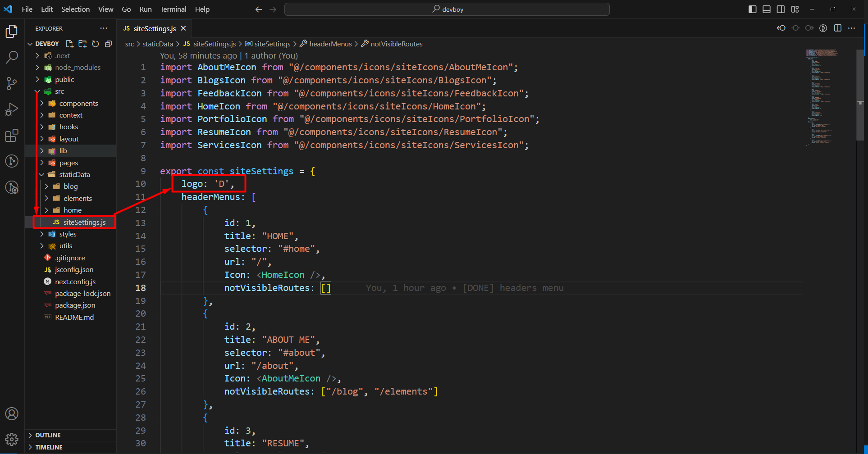The width and height of the screenshot is (868, 454).
Task: Expand the components folder
Action: pos(79,103)
